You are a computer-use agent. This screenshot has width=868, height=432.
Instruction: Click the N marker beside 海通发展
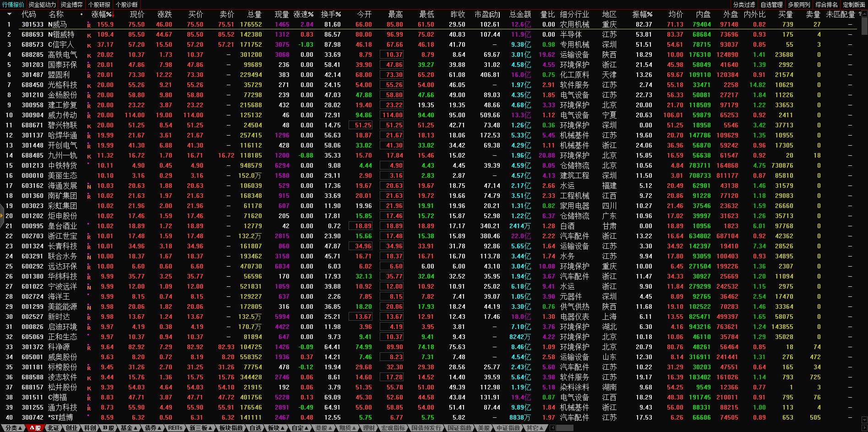(x=89, y=186)
